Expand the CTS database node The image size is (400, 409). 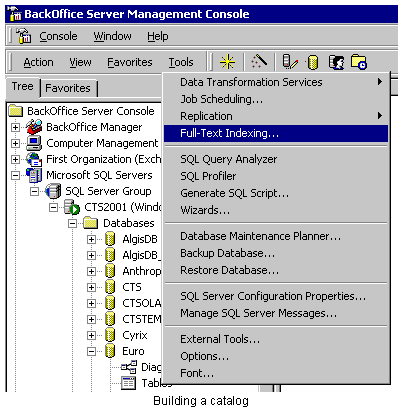(x=91, y=287)
